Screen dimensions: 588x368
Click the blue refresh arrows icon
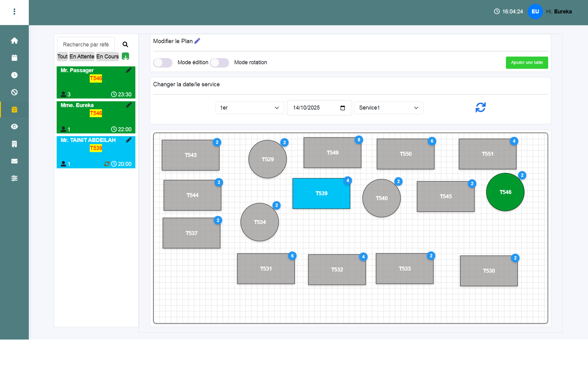pos(480,107)
